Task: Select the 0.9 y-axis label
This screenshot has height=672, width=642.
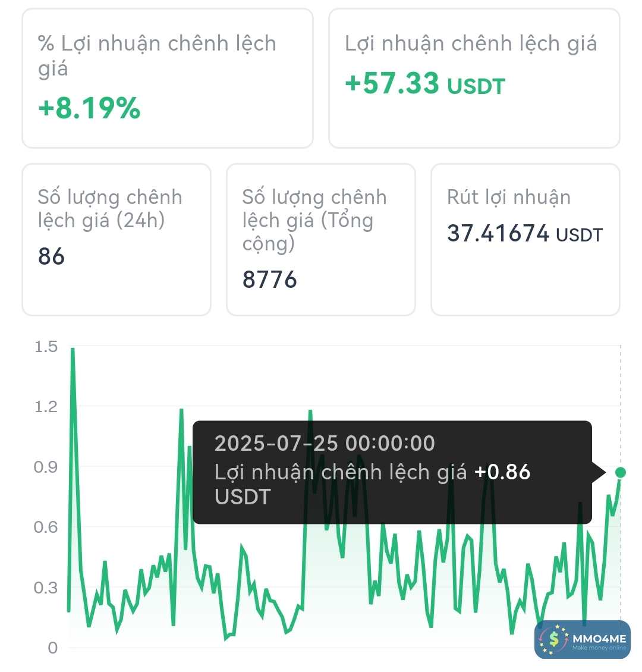Action: coord(46,467)
